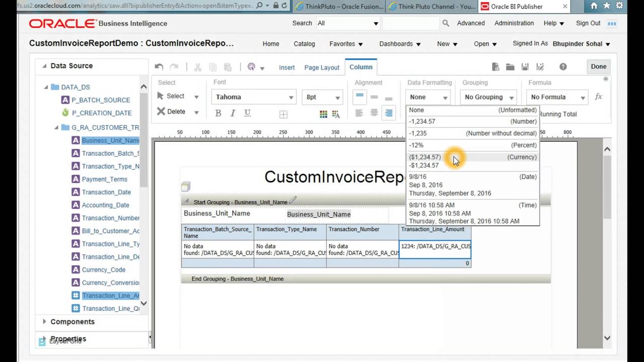The height and width of the screenshot is (362, 644).
Task: Select Currency_Code field in tree
Action: (x=104, y=269)
